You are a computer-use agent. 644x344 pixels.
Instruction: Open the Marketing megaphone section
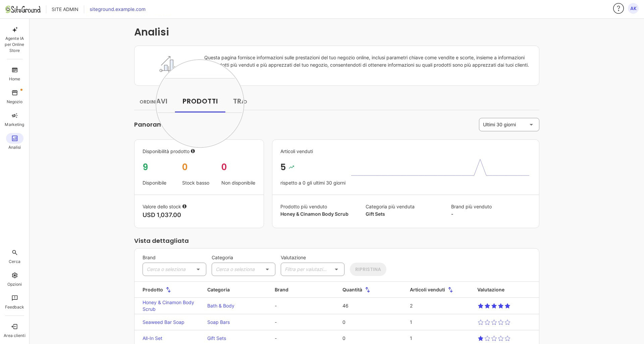click(14, 120)
